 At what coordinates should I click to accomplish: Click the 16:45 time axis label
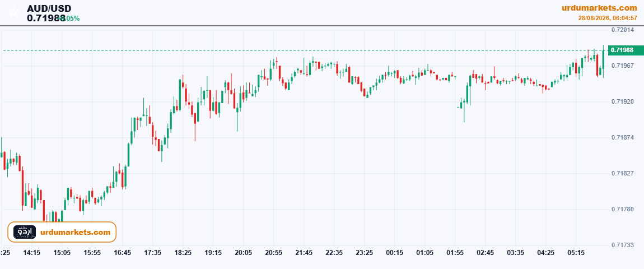(x=123, y=253)
